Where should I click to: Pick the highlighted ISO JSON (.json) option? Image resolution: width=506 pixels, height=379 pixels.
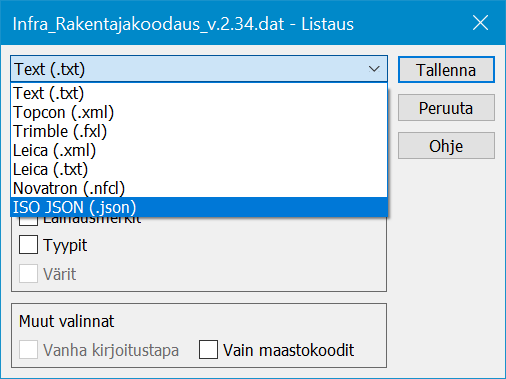click(199, 207)
